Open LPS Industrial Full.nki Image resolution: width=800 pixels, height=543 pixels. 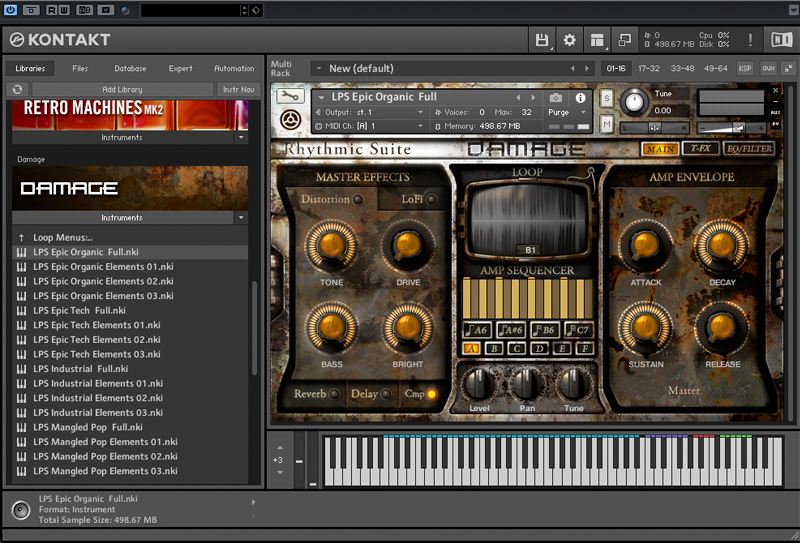tap(81, 368)
